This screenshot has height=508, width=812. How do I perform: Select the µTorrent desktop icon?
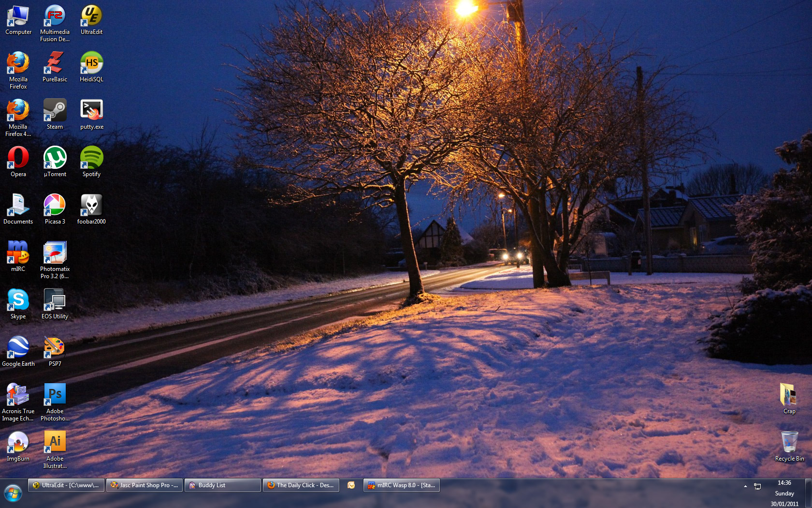[x=55, y=158]
